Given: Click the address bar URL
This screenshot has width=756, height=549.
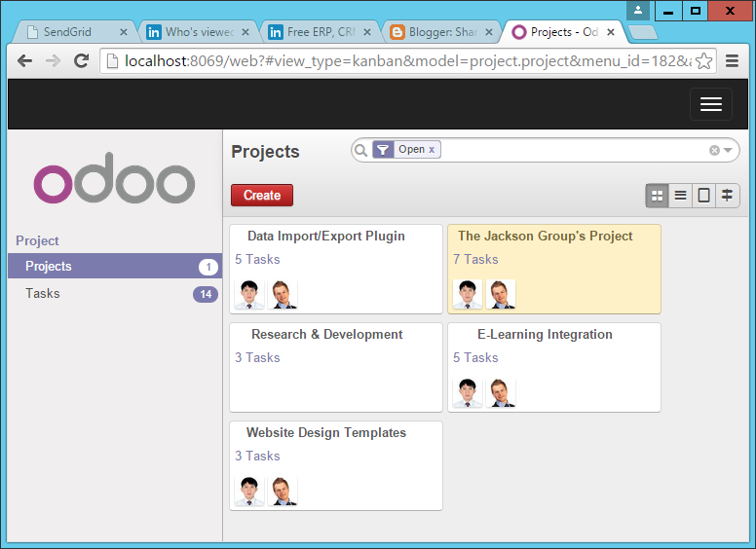Looking at the screenshot, I should [x=408, y=61].
